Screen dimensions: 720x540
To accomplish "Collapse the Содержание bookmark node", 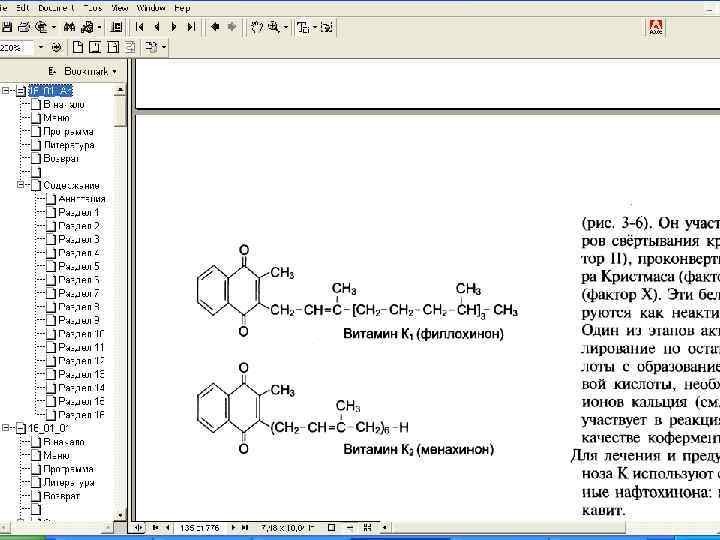I will pyautogui.click(x=20, y=185).
